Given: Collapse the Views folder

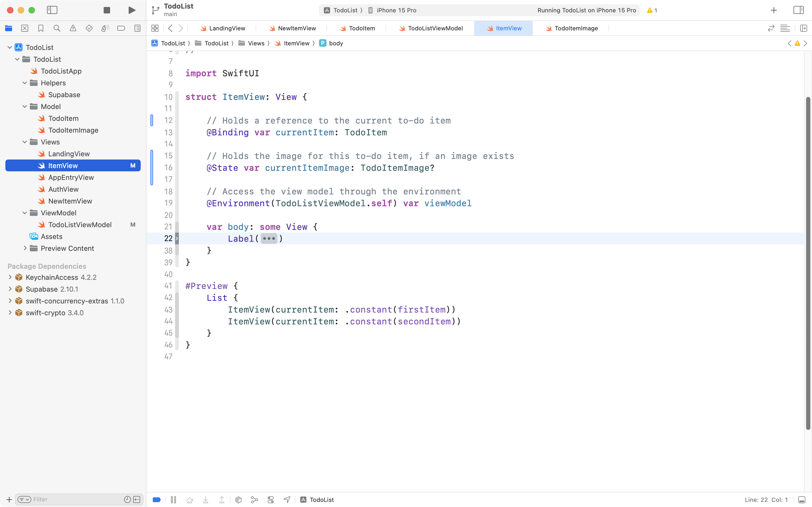Looking at the screenshot, I should (24, 142).
